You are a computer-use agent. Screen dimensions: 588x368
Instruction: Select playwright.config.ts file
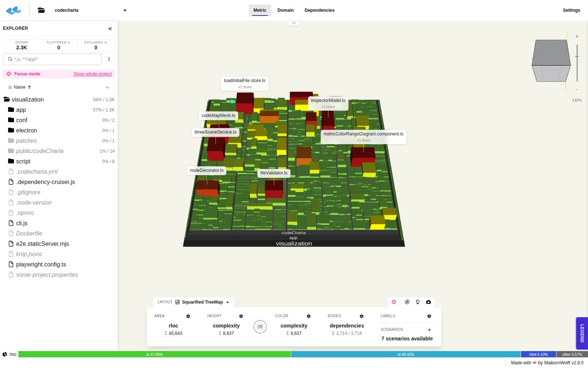[59, 264]
